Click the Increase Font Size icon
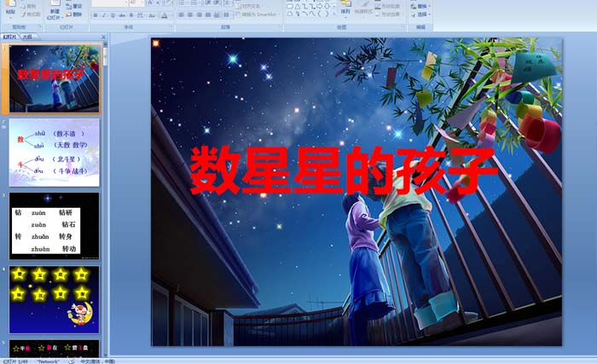 point(150,3)
